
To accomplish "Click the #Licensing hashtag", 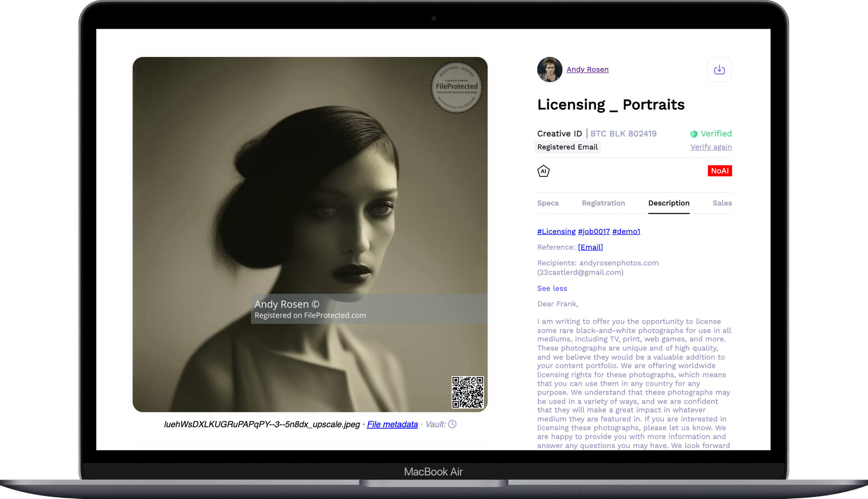I will [556, 231].
